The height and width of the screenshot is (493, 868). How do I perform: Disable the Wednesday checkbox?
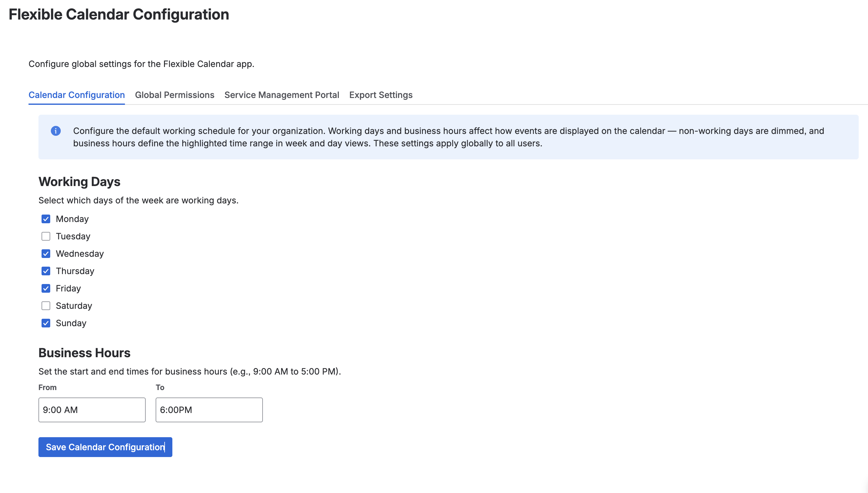click(46, 254)
